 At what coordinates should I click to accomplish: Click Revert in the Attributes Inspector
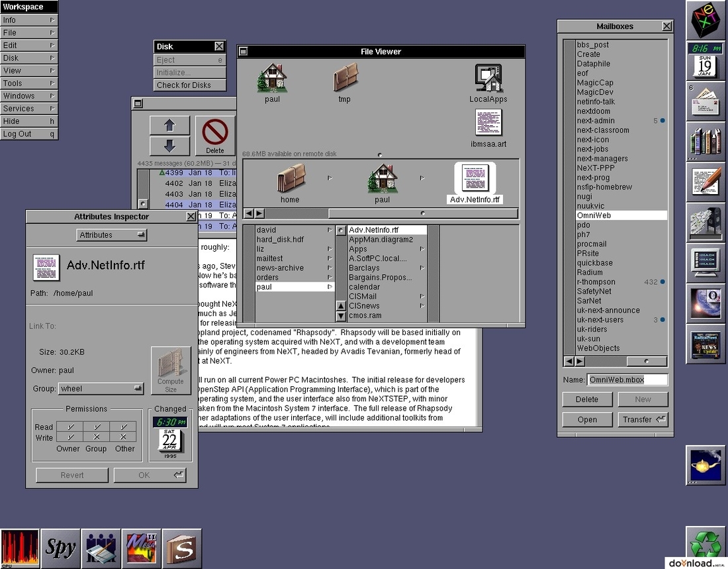[72, 475]
